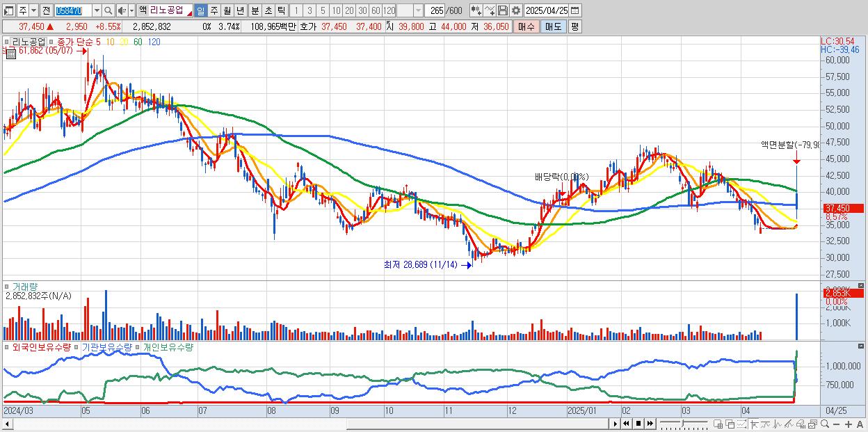
Task: Click the dotted wavy-line chart icon
Action: 741,424
